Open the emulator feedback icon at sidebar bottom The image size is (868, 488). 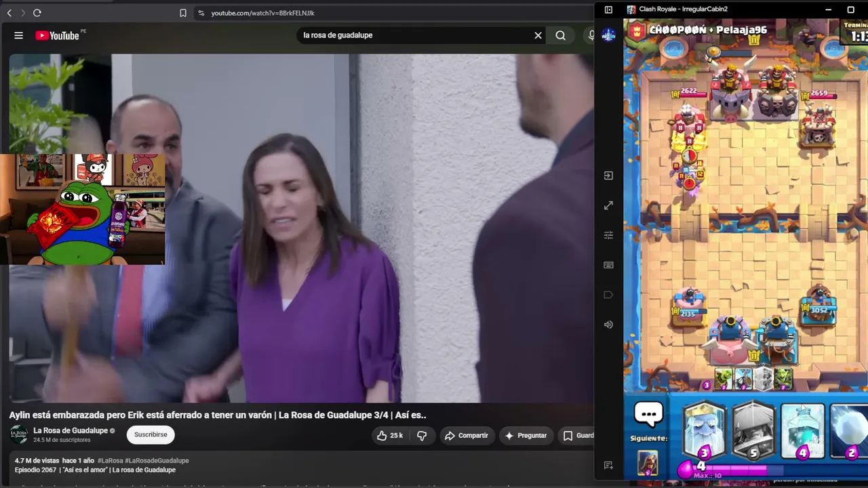pos(608,465)
